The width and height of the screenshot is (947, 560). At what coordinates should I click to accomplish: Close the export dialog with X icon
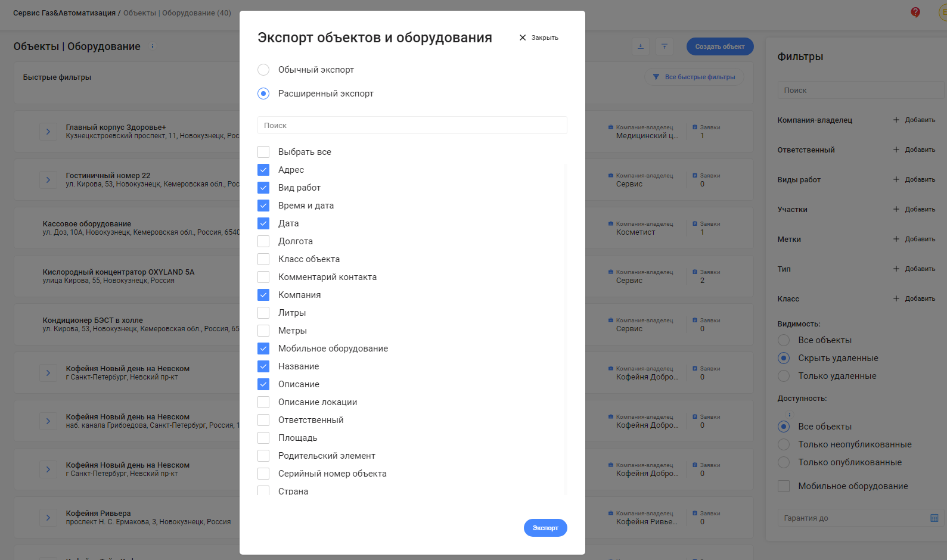coord(523,38)
